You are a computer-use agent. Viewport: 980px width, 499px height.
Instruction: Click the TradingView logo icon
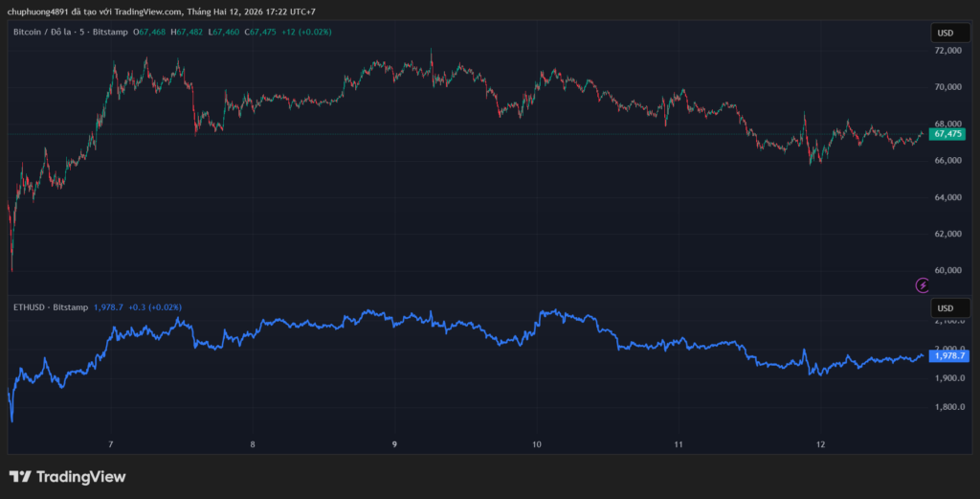pyautogui.click(x=20, y=477)
